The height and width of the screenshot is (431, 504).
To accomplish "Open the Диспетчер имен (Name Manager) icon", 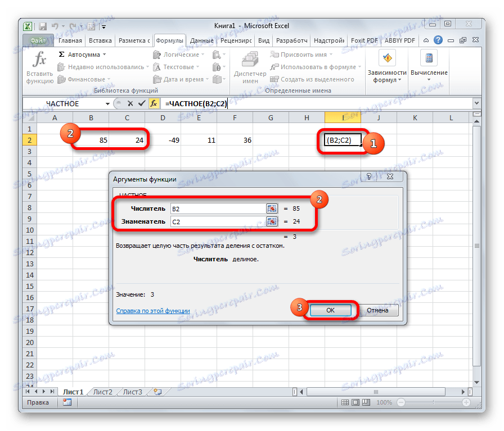I will click(x=249, y=59).
